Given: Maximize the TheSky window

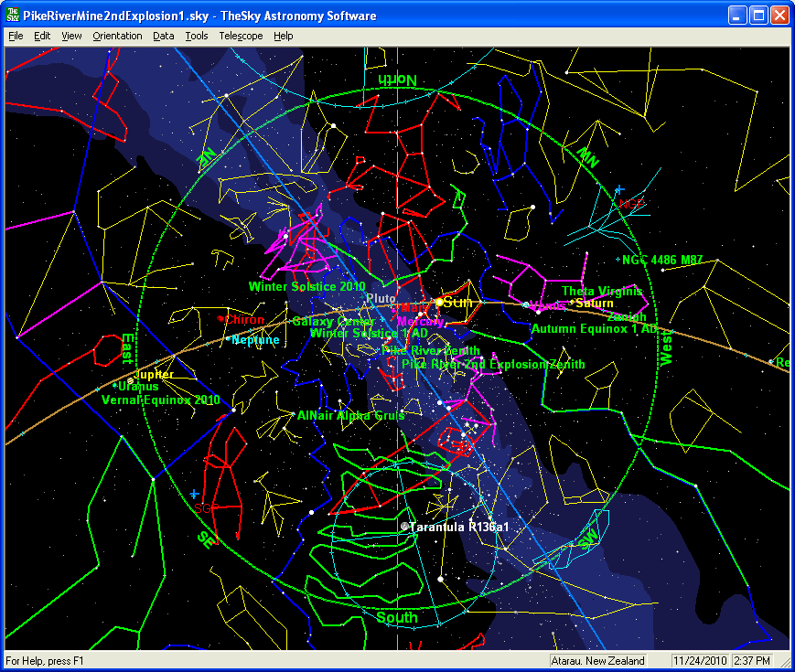Looking at the screenshot, I should [x=758, y=16].
